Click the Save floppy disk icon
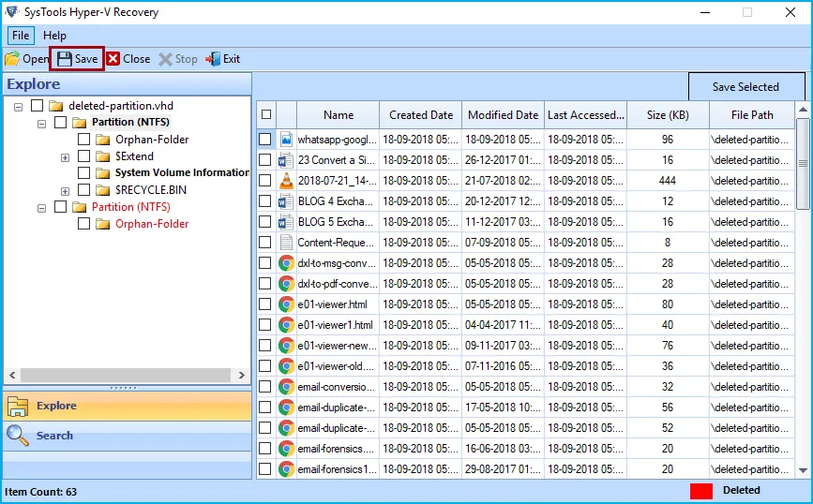Screen dimensions: 813x504 pos(64,59)
